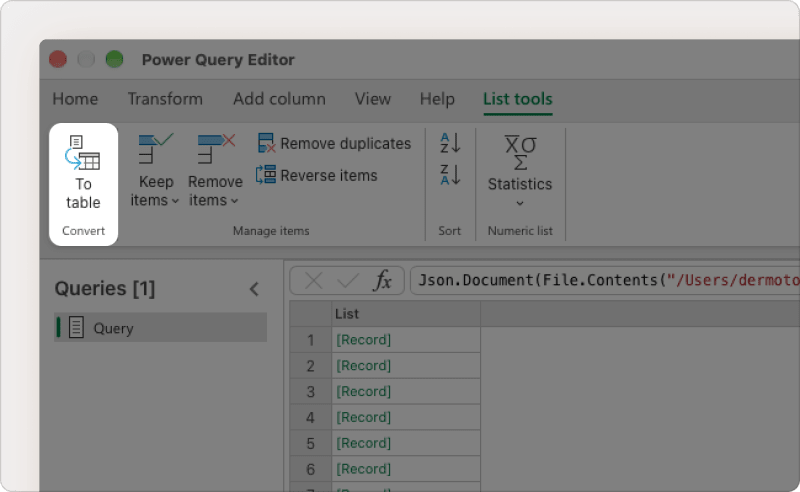Sort list descending Z to A

450,175
